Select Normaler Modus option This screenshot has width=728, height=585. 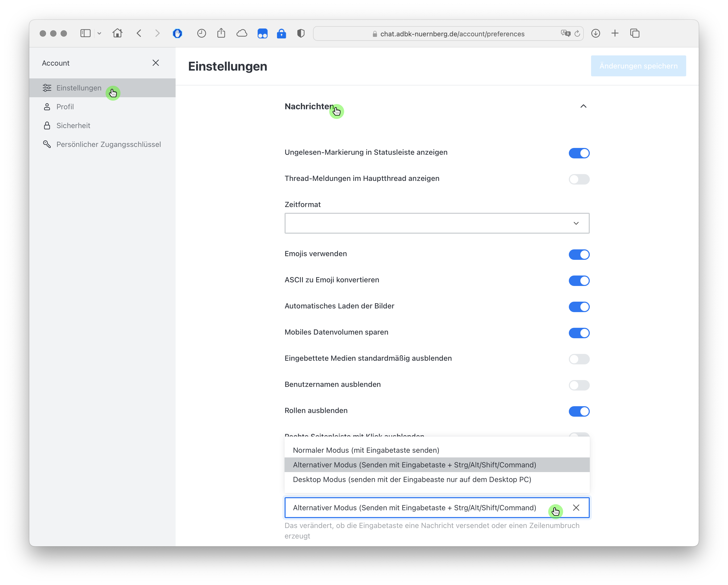[437, 450]
